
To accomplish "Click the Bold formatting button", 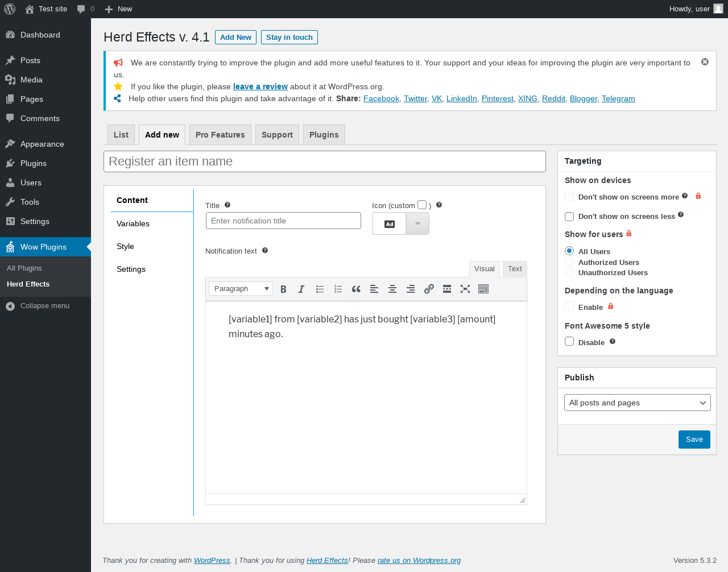I will coord(283,289).
